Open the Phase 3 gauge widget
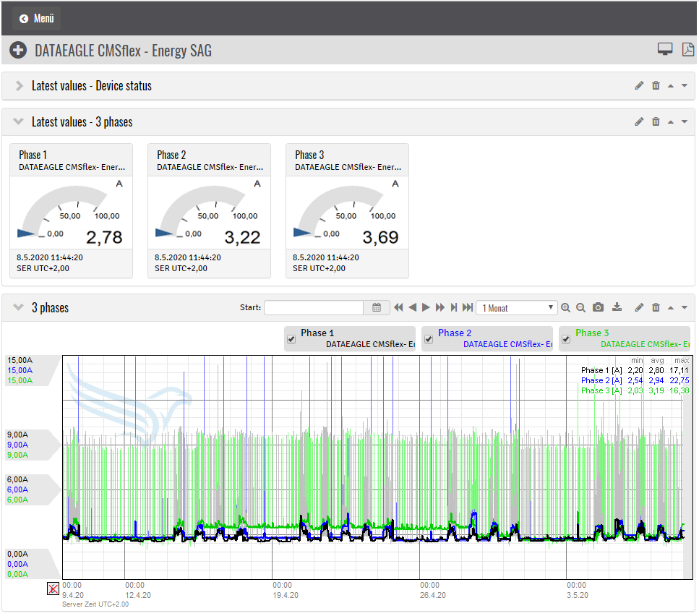This screenshot has height=616, width=699. coord(347,211)
